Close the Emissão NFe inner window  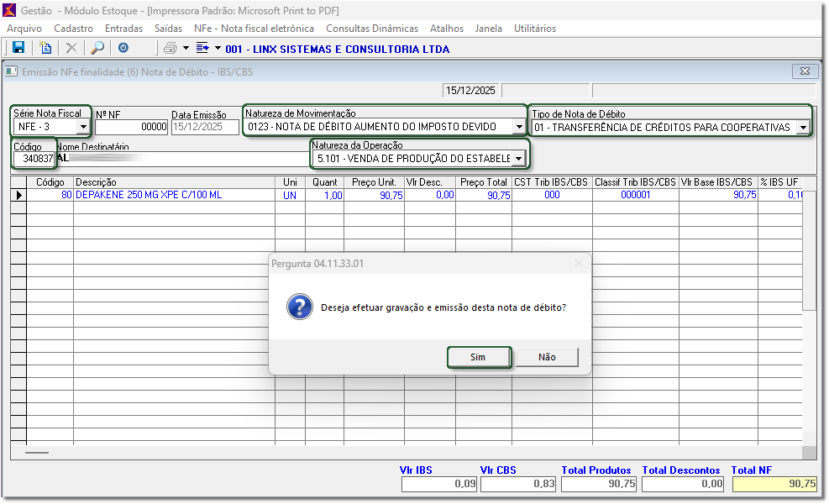click(805, 71)
